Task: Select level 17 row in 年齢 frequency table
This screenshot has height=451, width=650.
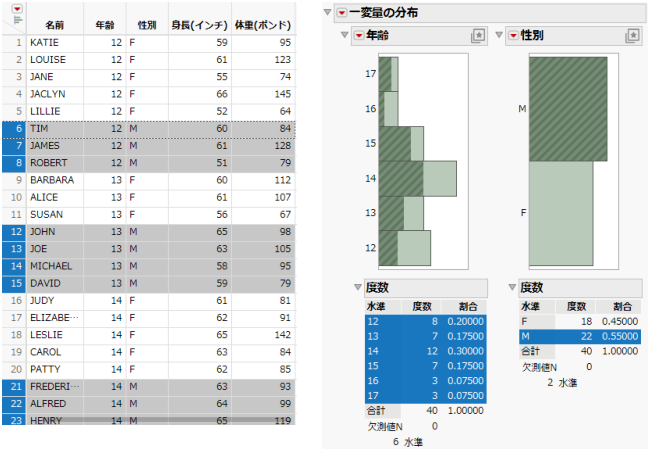Action: click(x=425, y=396)
